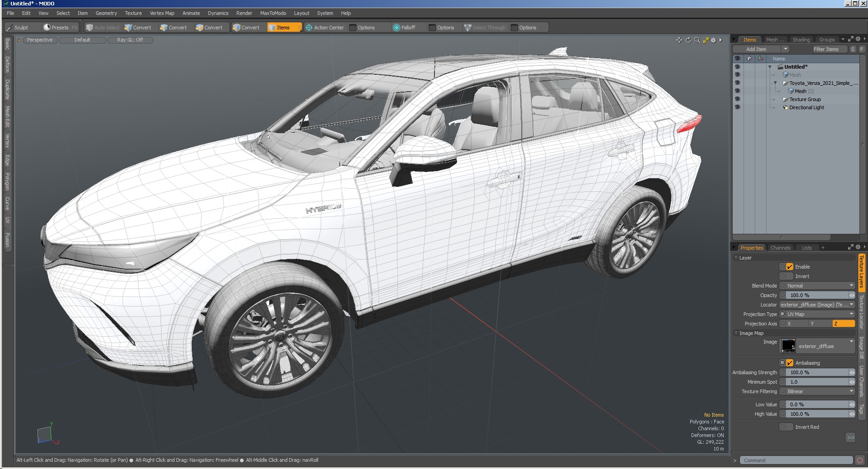Expand the Items panel to full size
This screenshot has height=469, width=868.
[850, 39]
